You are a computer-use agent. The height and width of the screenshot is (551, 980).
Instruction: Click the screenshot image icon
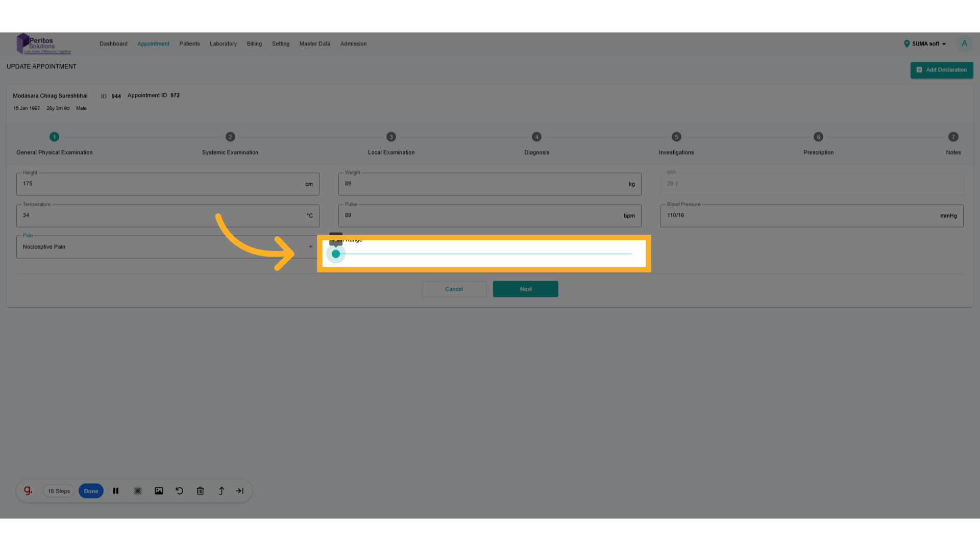click(x=159, y=491)
